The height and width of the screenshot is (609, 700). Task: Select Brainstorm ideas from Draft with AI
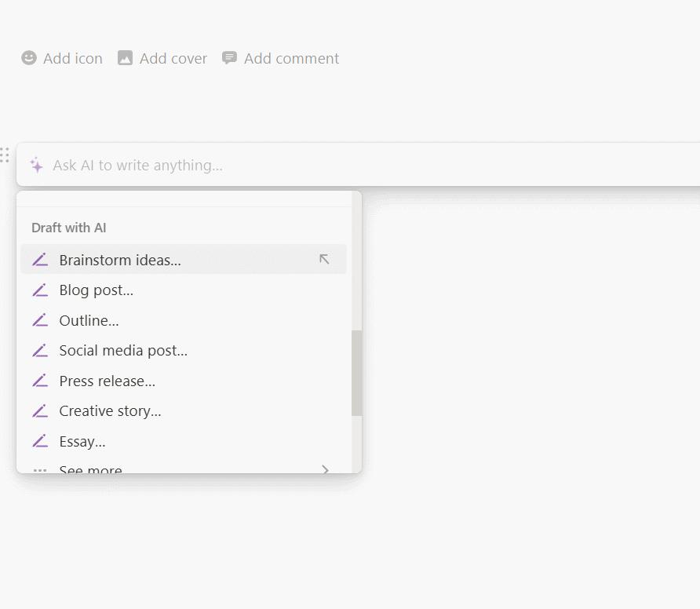pos(120,260)
